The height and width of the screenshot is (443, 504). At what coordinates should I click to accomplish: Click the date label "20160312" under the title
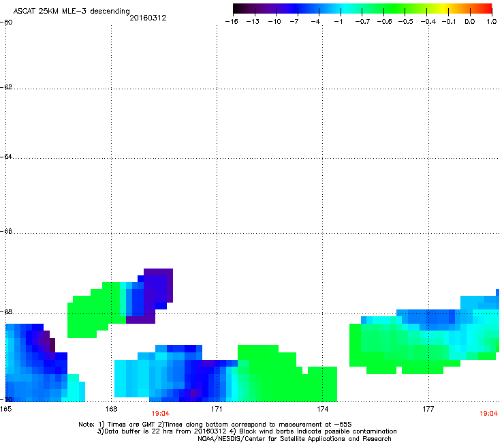tap(148, 18)
